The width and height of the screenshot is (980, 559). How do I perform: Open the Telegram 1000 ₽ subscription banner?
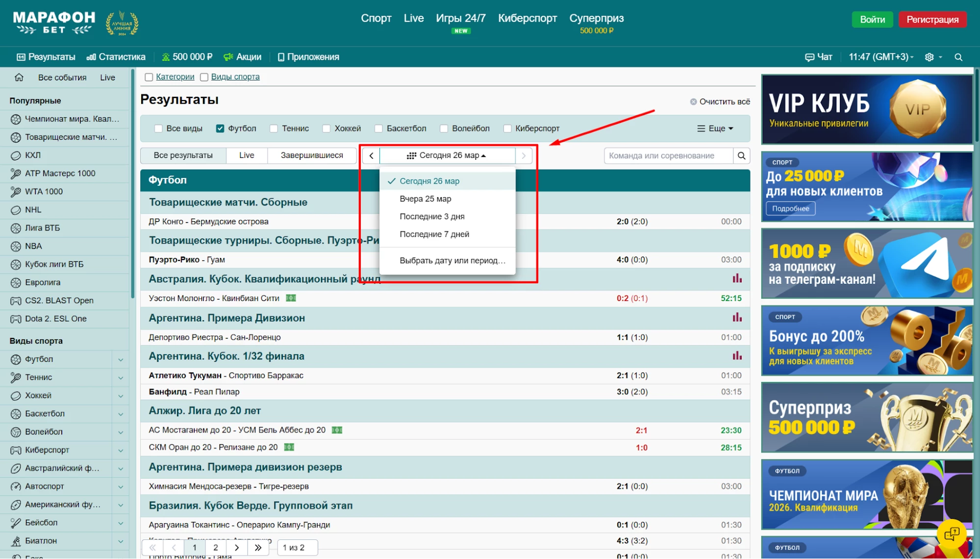coord(866,264)
